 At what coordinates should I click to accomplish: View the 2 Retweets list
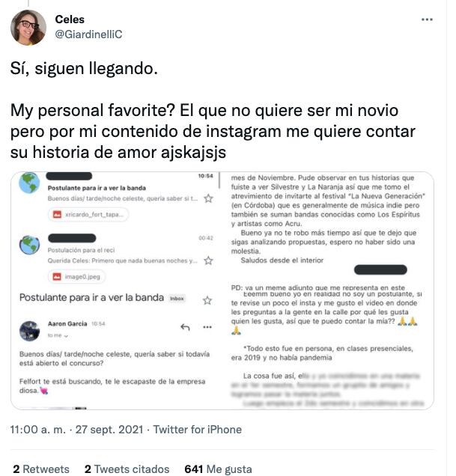(x=41, y=469)
